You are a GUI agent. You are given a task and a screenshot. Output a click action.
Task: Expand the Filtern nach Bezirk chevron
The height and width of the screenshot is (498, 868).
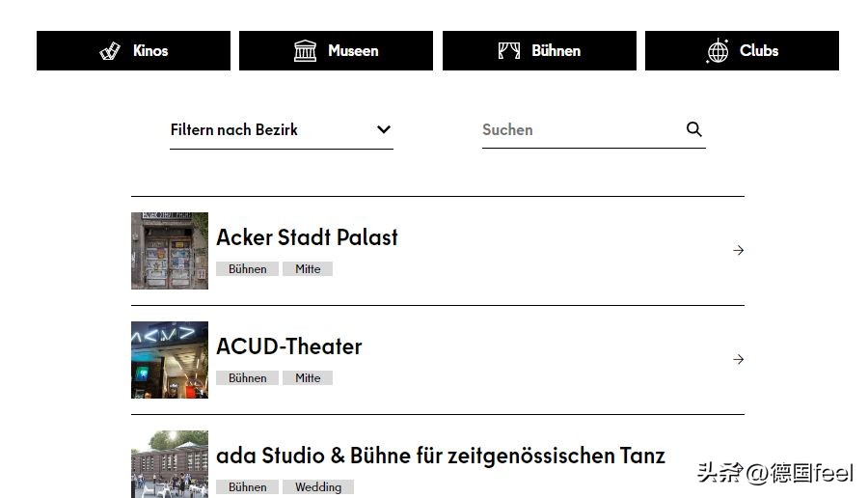(384, 130)
